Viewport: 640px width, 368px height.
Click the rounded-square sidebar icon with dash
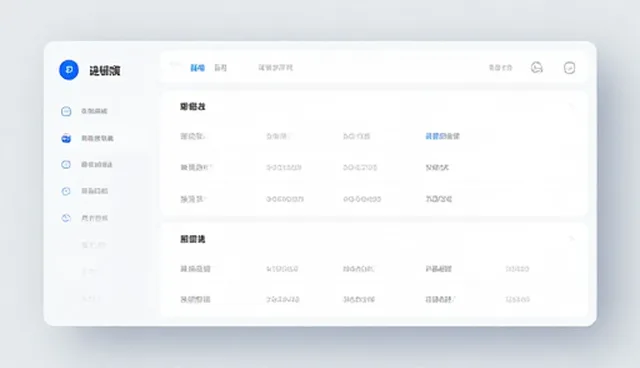[x=66, y=111]
